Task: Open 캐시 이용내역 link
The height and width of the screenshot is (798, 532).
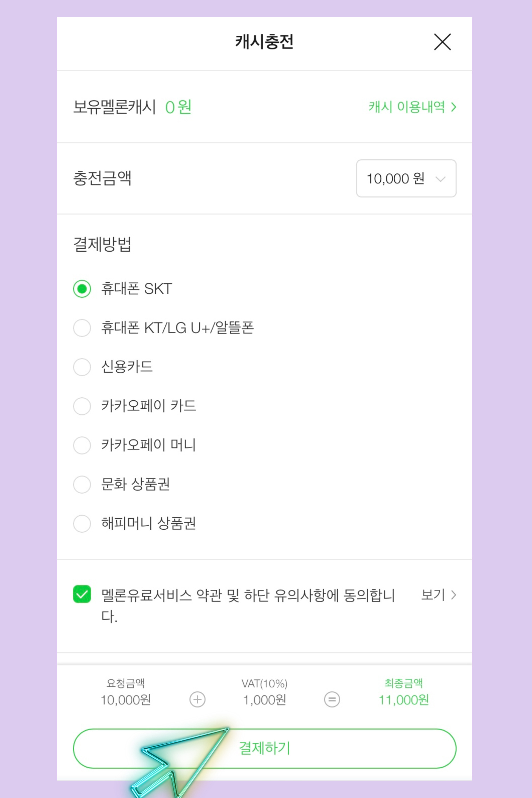Action: (x=406, y=107)
